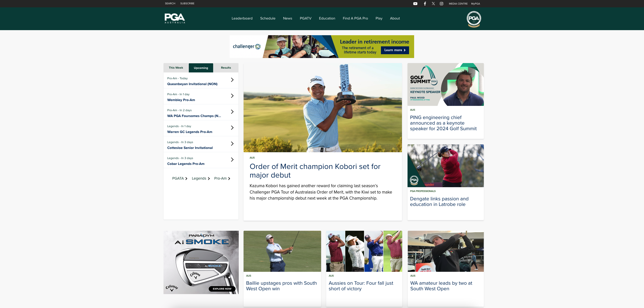644x308 pixels.
Task: Switch to the This Week tab
Action: point(176,68)
